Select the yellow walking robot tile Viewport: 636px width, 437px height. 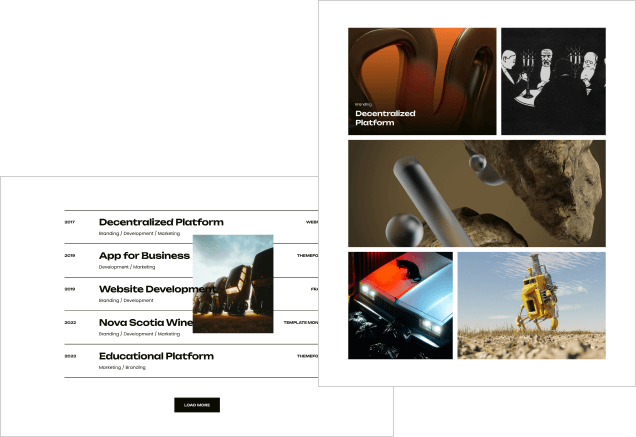point(531,305)
